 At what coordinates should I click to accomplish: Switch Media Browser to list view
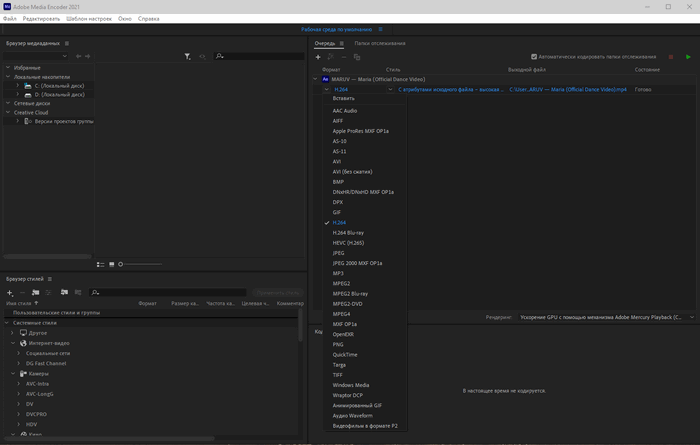coord(100,264)
